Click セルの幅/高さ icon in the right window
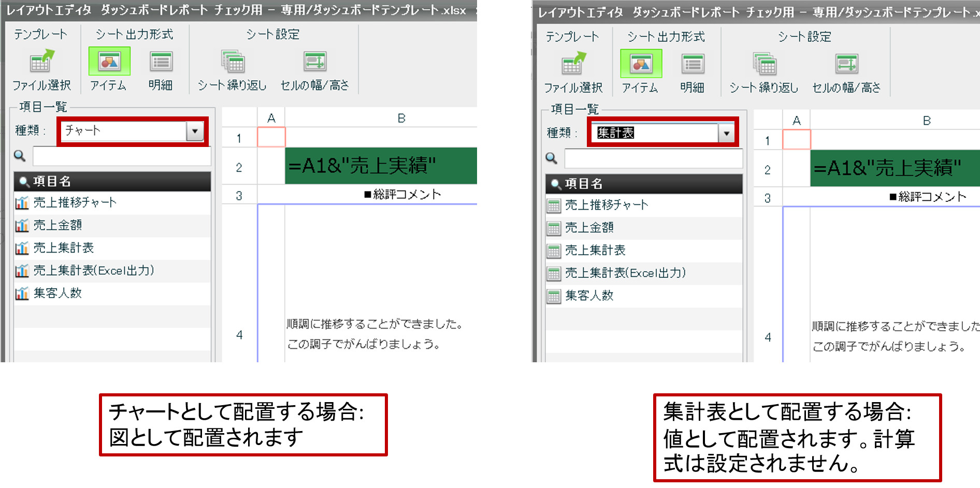980x488 pixels. pyautogui.click(x=846, y=64)
